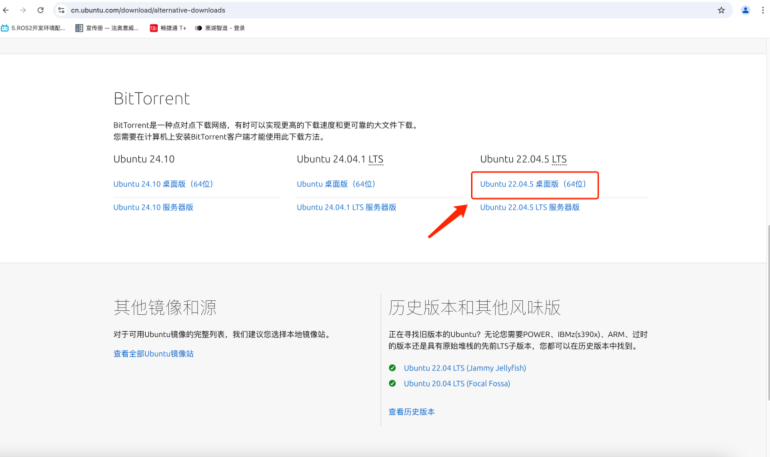The image size is (770, 457).
Task: Download Ubuntu 24.10 桌面版 (64位) torrent
Action: click(x=163, y=184)
